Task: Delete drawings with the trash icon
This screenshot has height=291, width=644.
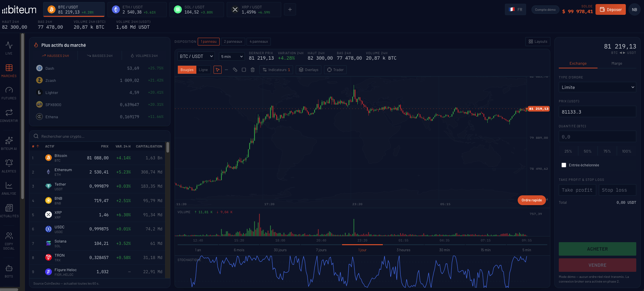Action: (x=253, y=70)
